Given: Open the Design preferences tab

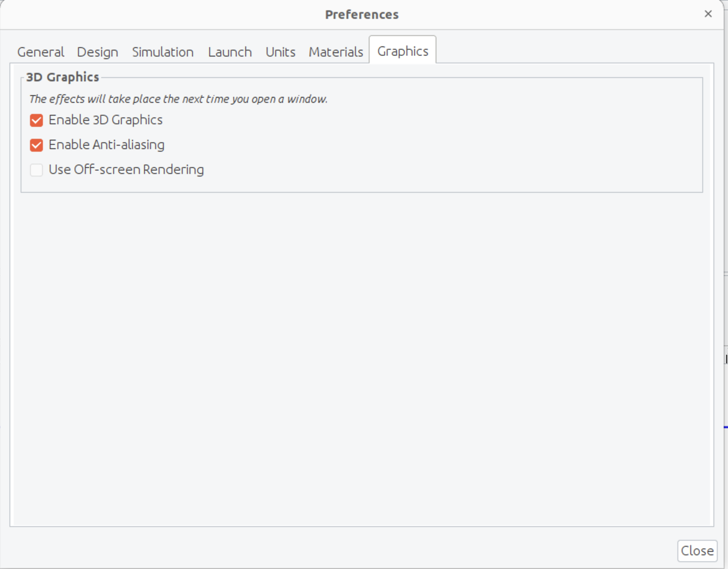Looking at the screenshot, I should point(97,51).
